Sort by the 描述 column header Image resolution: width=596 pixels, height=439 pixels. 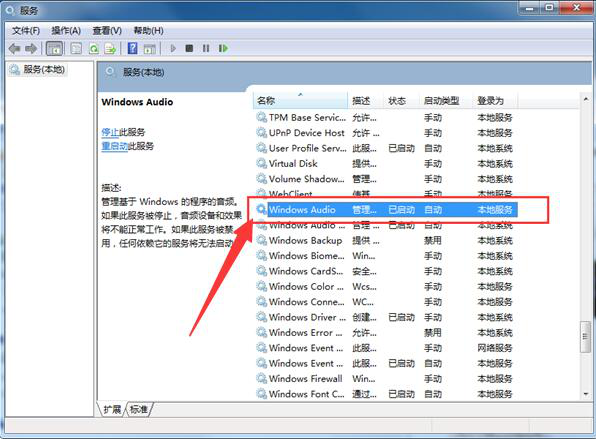point(365,101)
